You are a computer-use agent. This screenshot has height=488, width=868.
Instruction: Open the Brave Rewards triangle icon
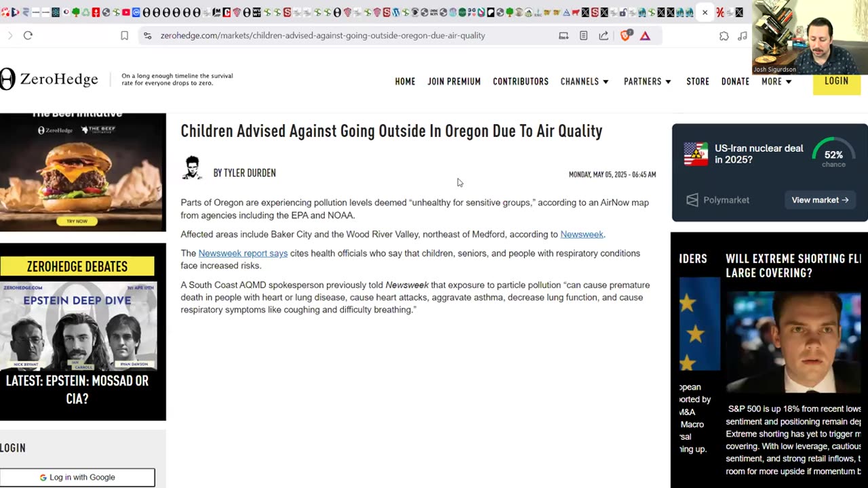645,35
